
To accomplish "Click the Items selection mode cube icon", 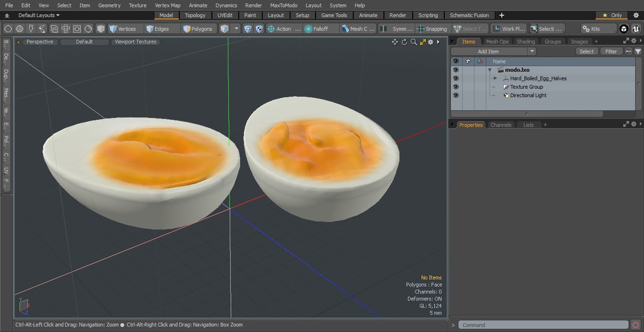I will click(224, 29).
